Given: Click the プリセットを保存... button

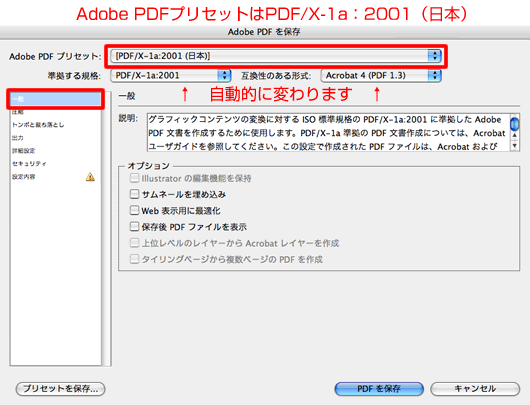Looking at the screenshot, I should 61,389.
